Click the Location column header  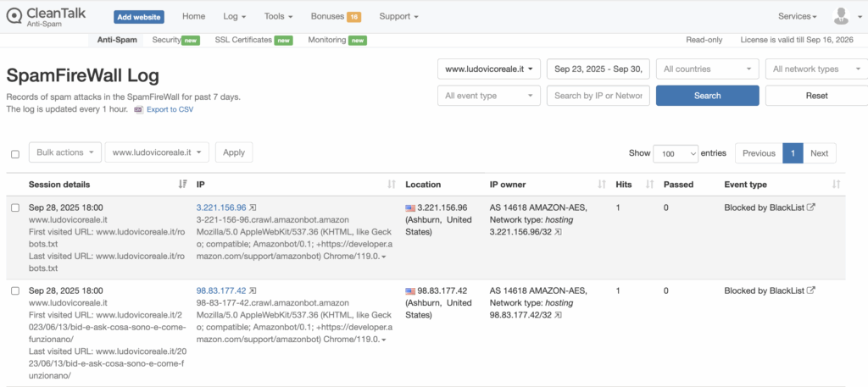423,185
